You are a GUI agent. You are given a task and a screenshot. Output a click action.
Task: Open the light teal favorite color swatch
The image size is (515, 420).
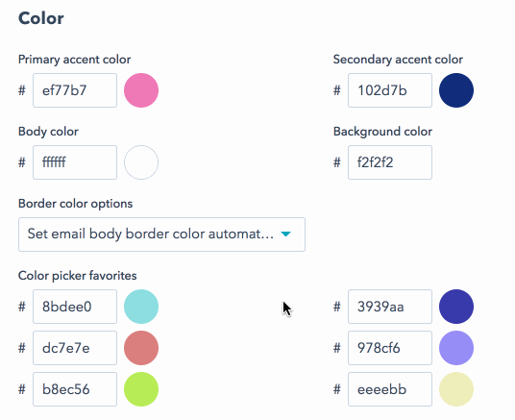pyautogui.click(x=141, y=307)
